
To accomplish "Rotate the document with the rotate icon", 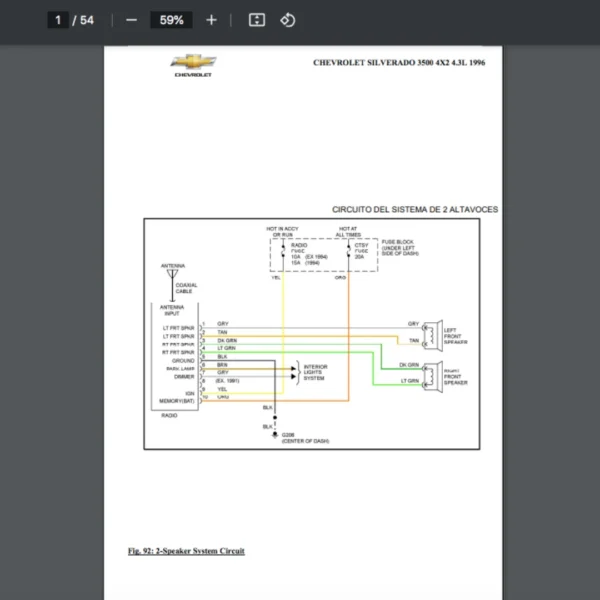I will coord(288,20).
